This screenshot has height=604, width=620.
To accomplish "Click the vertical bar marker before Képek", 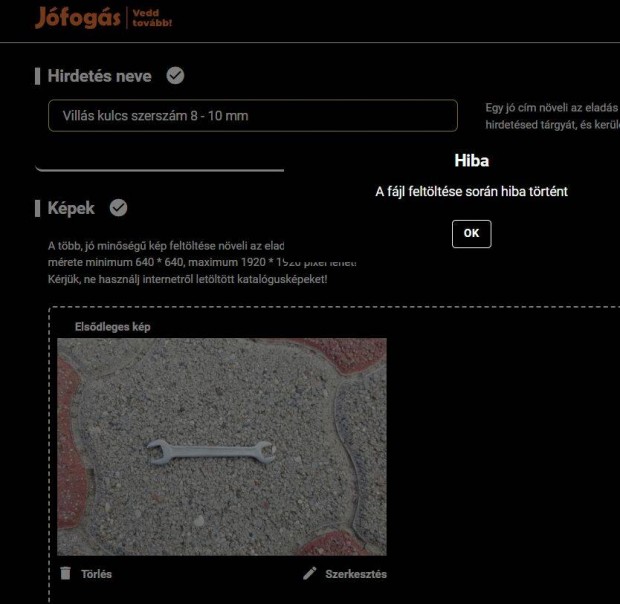I will pos(38,208).
